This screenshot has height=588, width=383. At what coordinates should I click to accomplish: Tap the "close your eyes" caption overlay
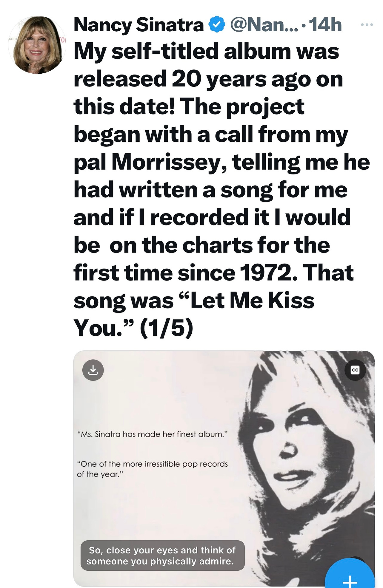pyautogui.click(x=162, y=555)
